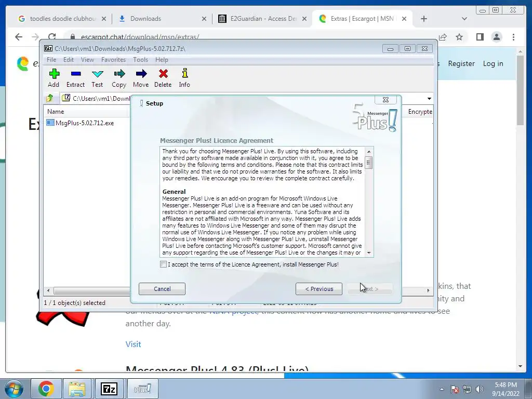Accept the Licence Agreement checkbox
The height and width of the screenshot is (399, 532).
coord(163,264)
